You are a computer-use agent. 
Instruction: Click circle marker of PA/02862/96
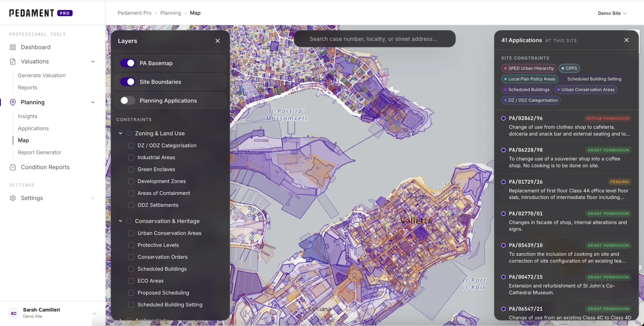tap(503, 118)
